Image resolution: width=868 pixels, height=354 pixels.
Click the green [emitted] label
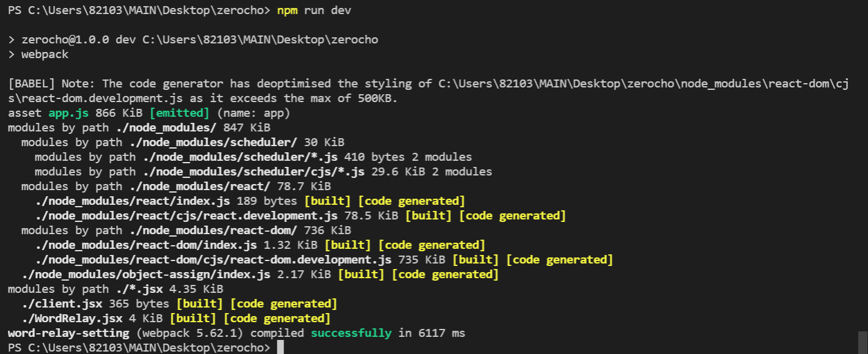coord(179,113)
